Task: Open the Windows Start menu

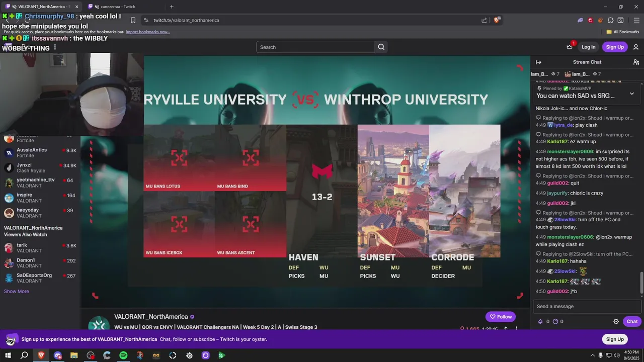Action: pos(8,355)
